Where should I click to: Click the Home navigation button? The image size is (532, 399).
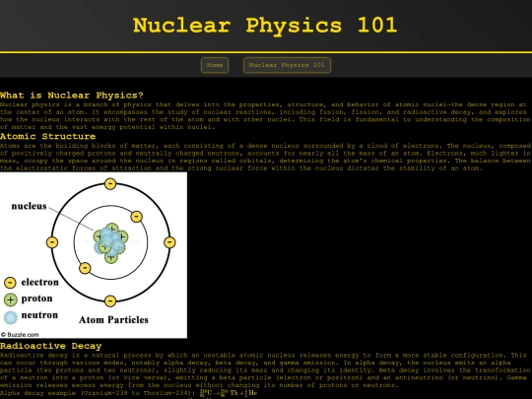click(x=215, y=65)
